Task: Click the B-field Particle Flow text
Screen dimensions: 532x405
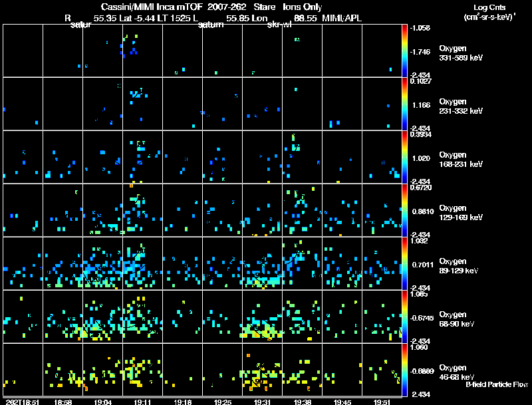Action: (x=497, y=384)
